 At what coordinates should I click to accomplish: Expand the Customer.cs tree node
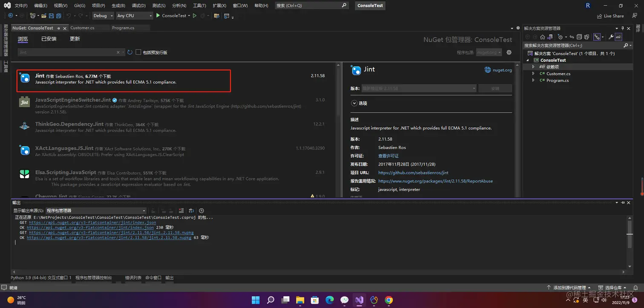pos(533,74)
